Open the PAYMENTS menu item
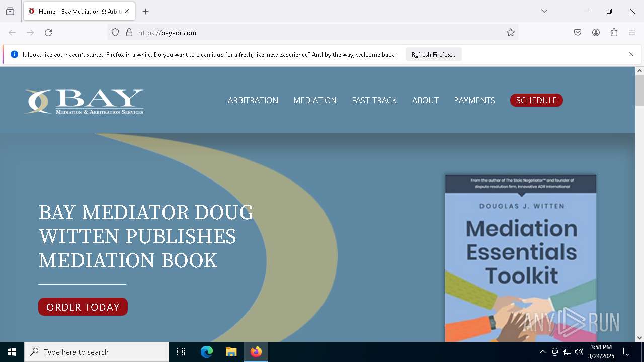This screenshot has width=644, height=362. 474,100
